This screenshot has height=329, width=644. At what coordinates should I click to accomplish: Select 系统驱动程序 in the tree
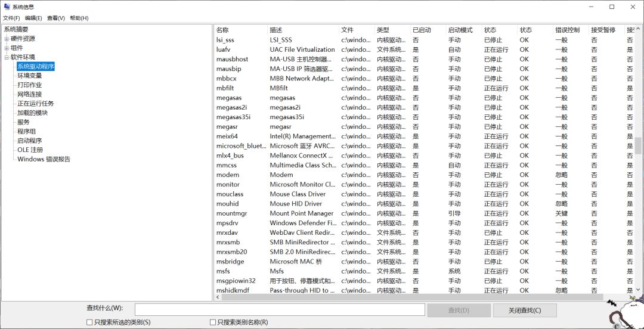(x=36, y=67)
